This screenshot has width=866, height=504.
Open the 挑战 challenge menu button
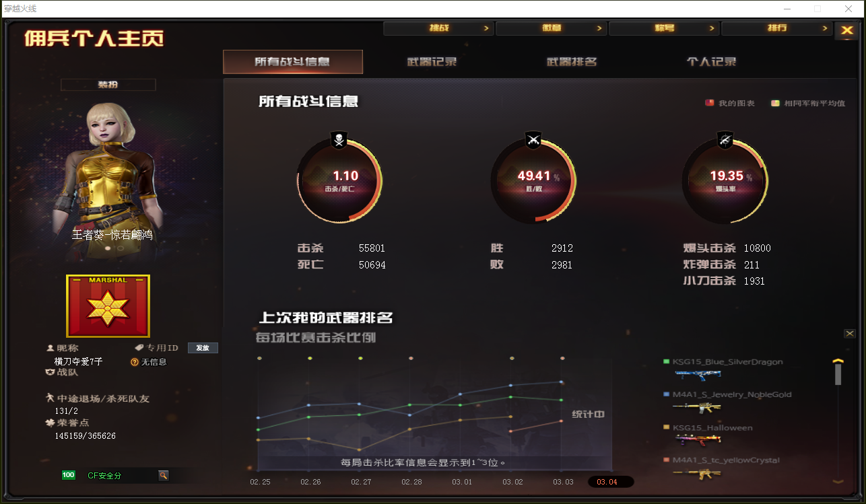pos(438,28)
